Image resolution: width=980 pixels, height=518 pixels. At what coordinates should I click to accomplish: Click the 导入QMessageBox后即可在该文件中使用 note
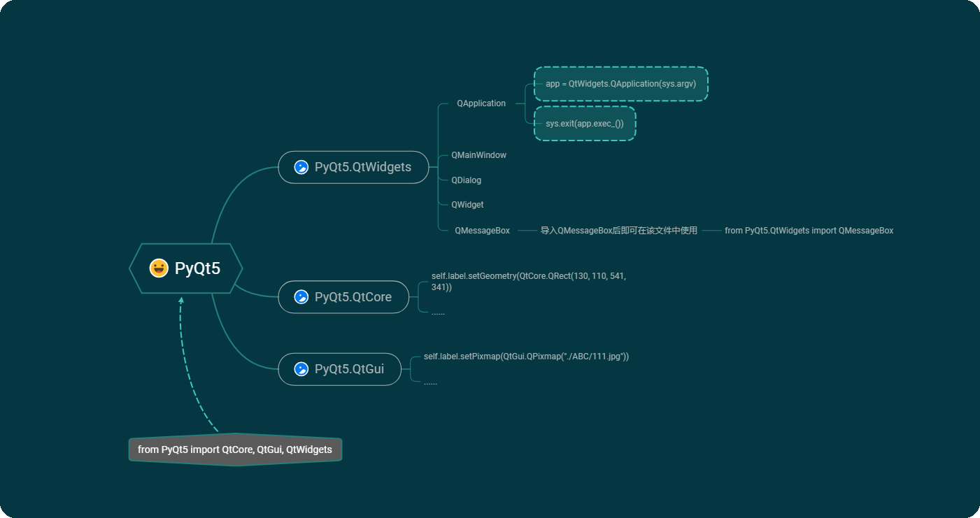(619, 231)
